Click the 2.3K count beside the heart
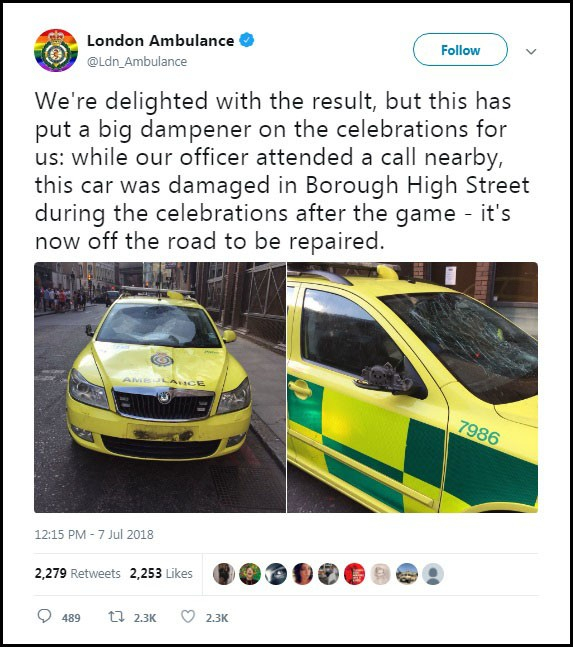This screenshot has width=573, height=647. point(217,618)
